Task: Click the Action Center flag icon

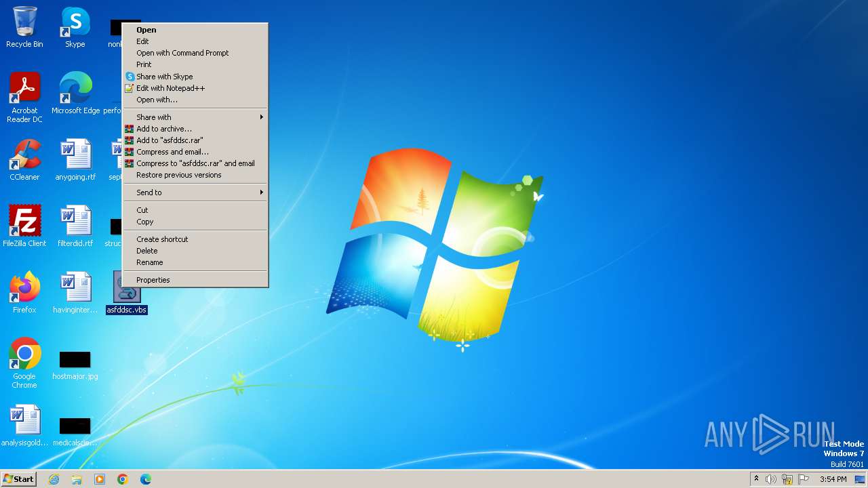Action: click(x=804, y=479)
